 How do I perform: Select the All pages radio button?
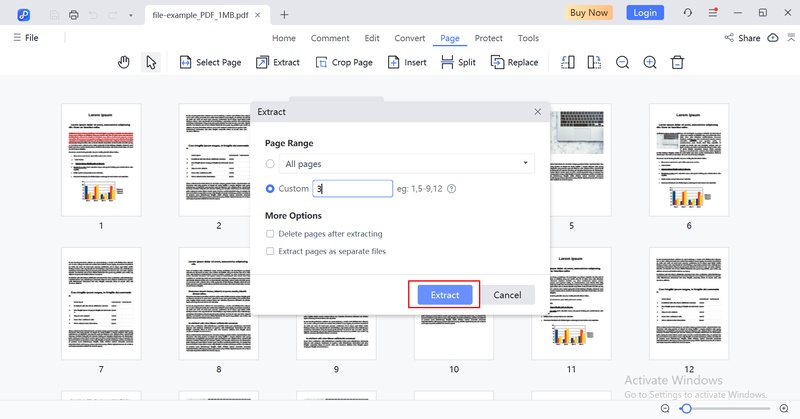tap(270, 164)
